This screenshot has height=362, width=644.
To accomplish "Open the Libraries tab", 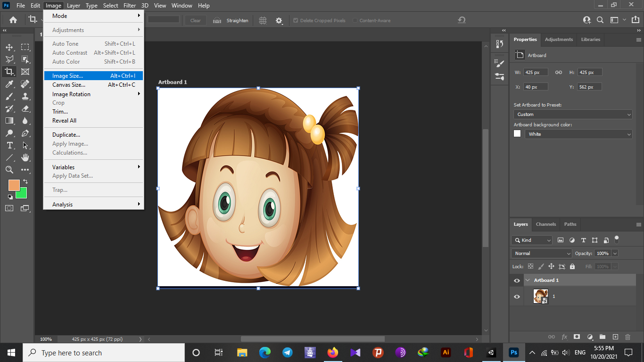I will tap(591, 40).
